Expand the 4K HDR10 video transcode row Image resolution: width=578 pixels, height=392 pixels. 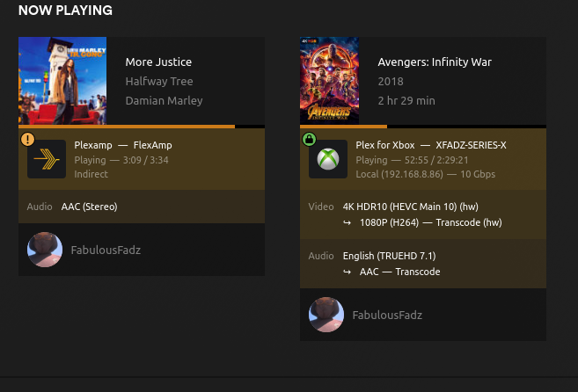click(422, 214)
